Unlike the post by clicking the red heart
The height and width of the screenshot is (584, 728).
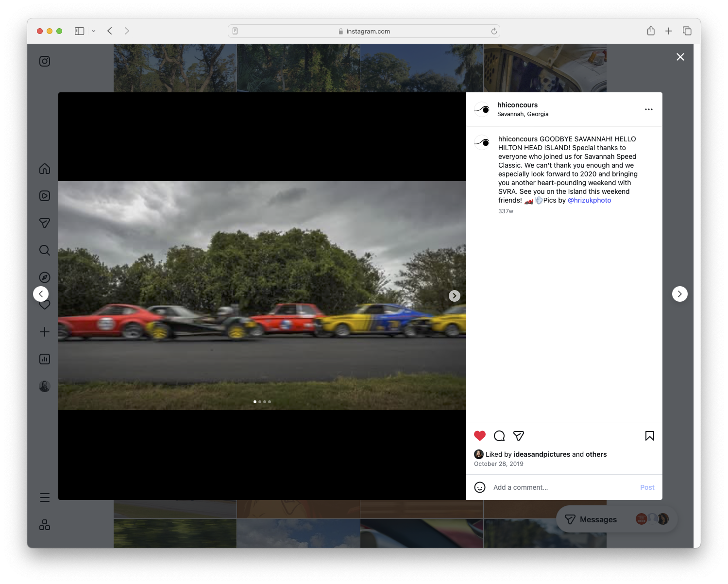coord(480,436)
